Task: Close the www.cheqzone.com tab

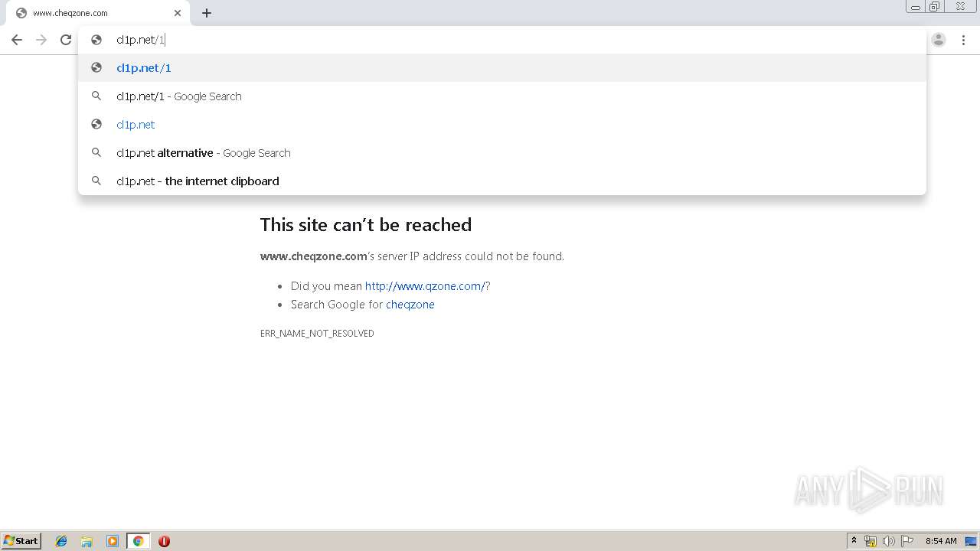Action: pos(178,13)
